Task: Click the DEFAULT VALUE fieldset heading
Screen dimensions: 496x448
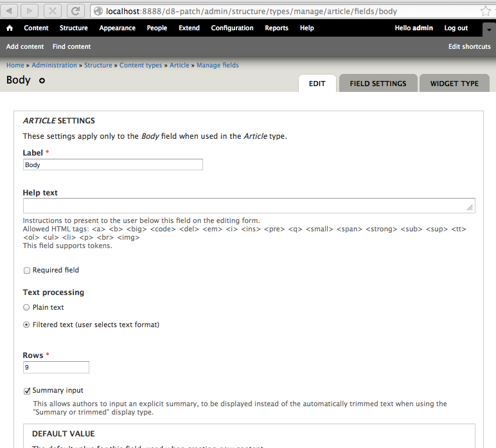Action: coord(63,434)
